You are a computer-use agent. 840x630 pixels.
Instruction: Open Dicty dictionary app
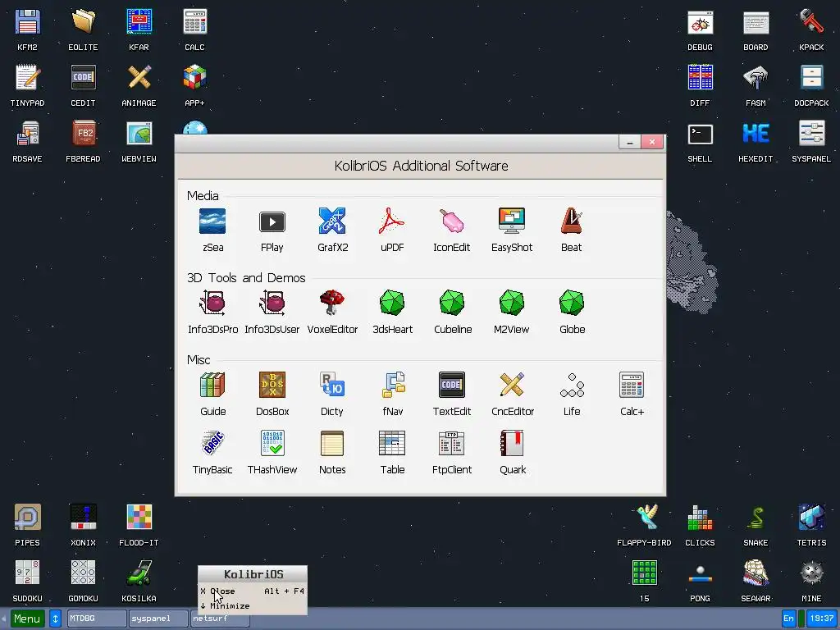(x=332, y=385)
